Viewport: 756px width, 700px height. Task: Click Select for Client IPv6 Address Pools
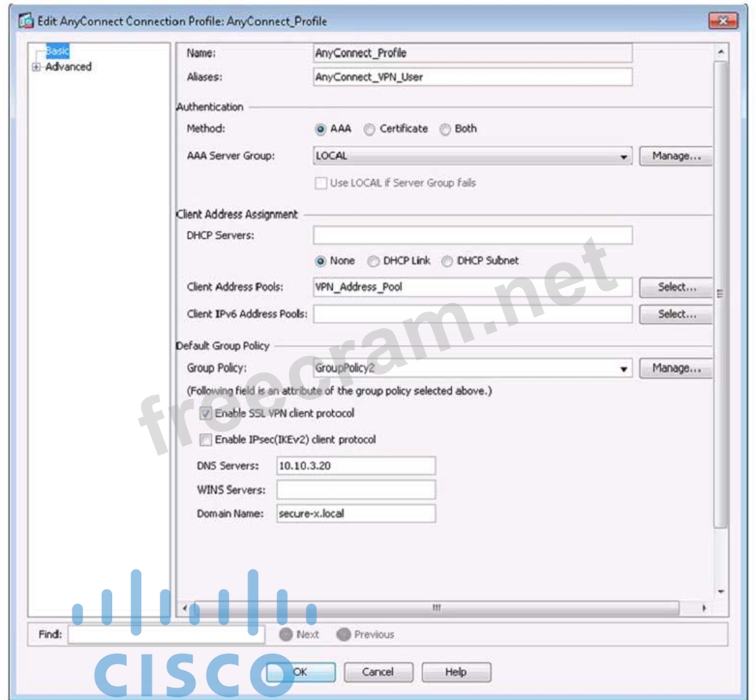tap(676, 315)
